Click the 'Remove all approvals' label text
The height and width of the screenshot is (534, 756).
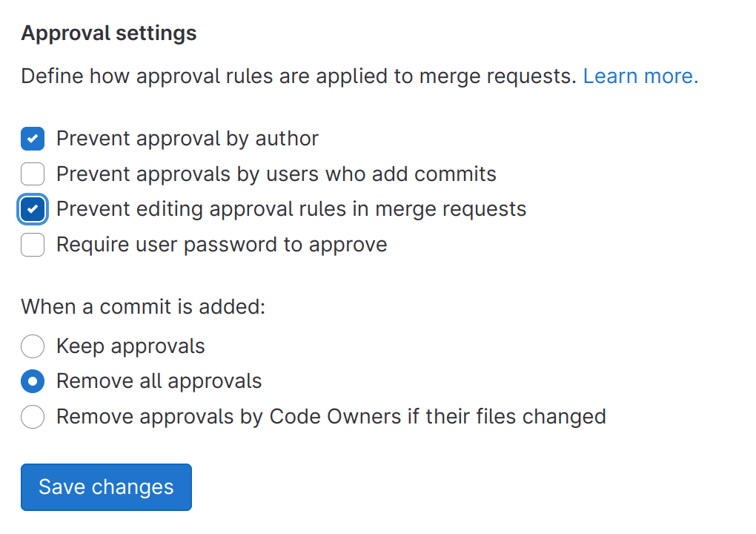[159, 381]
